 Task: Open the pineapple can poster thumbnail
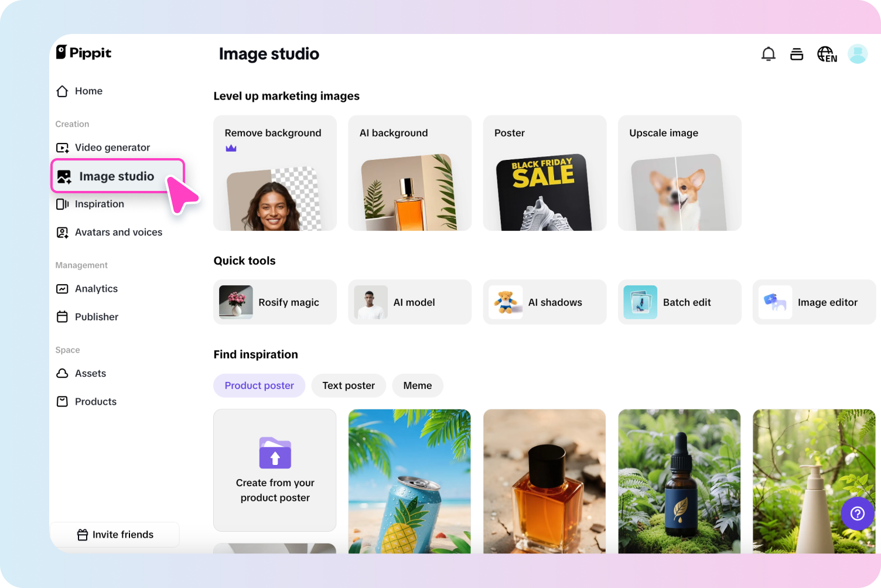click(x=409, y=481)
